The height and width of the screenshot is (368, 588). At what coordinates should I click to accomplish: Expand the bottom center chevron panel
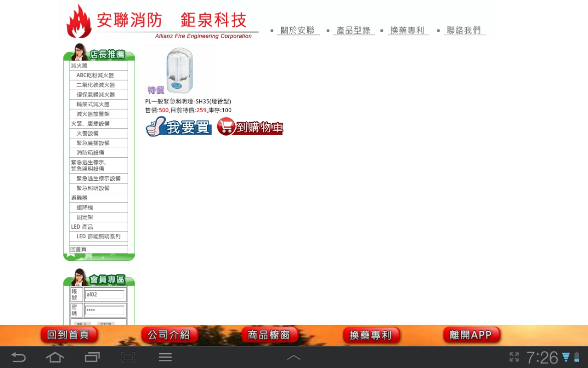point(294,357)
